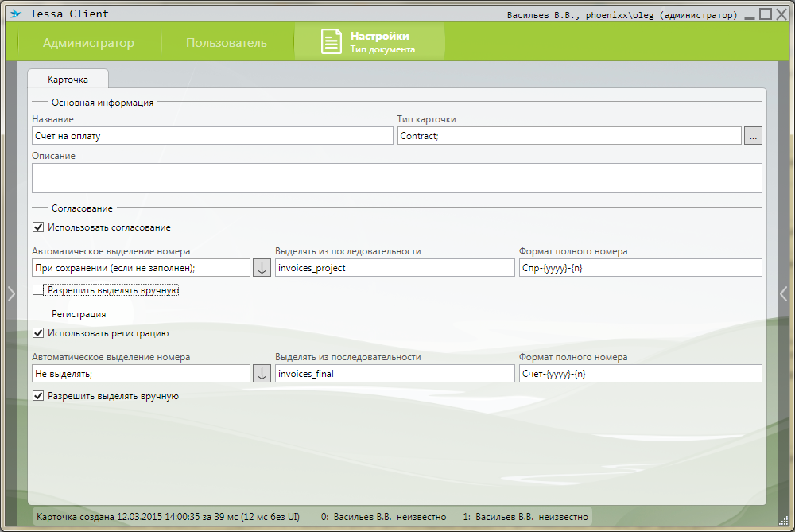This screenshot has height=532, width=795.
Task: Click the Описание text area
Action: (x=397, y=178)
